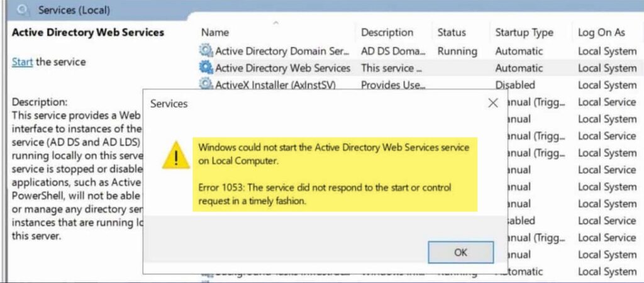Click the gear icon for Active Directory Web Services
This screenshot has height=283, width=644.
(206, 68)
